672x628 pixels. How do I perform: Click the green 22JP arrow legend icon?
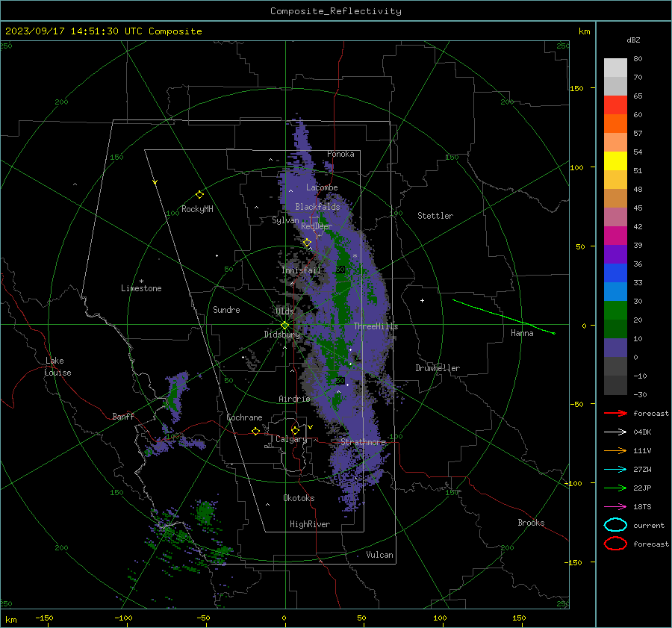(615, 488)
